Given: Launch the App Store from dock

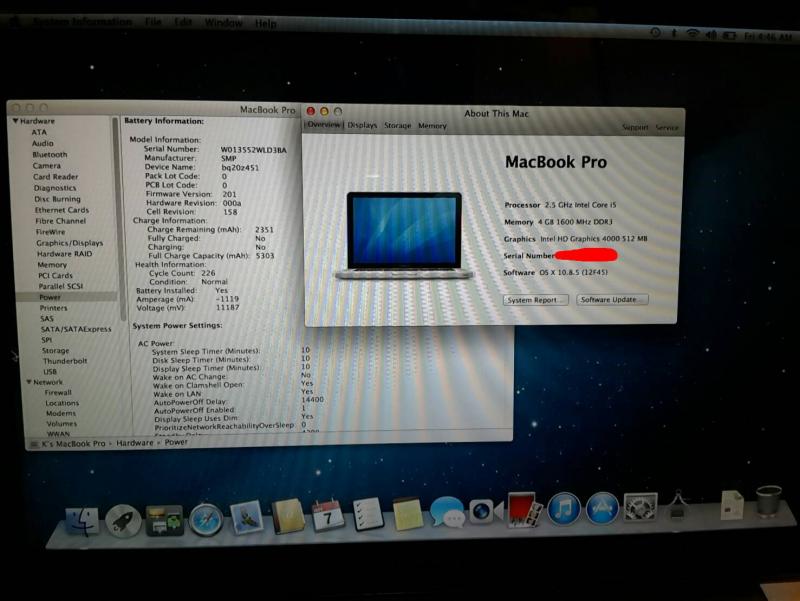Looking at the screenshot, I should 602,510.
